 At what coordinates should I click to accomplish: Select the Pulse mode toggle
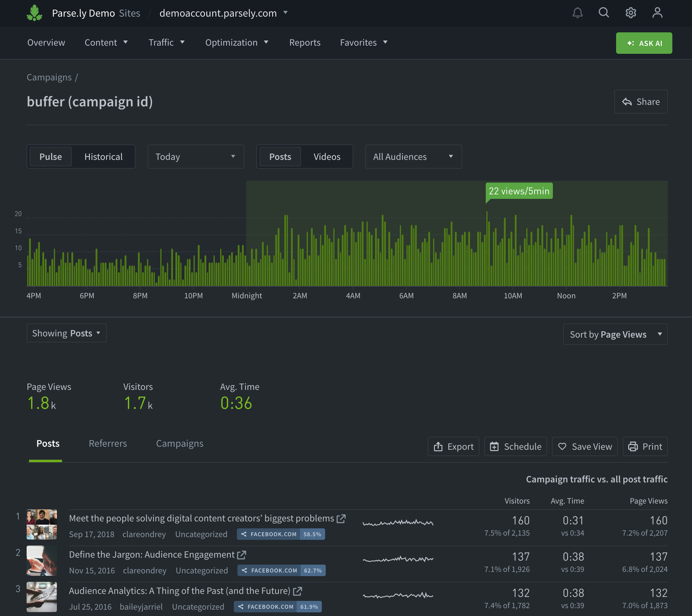(51, 157)
